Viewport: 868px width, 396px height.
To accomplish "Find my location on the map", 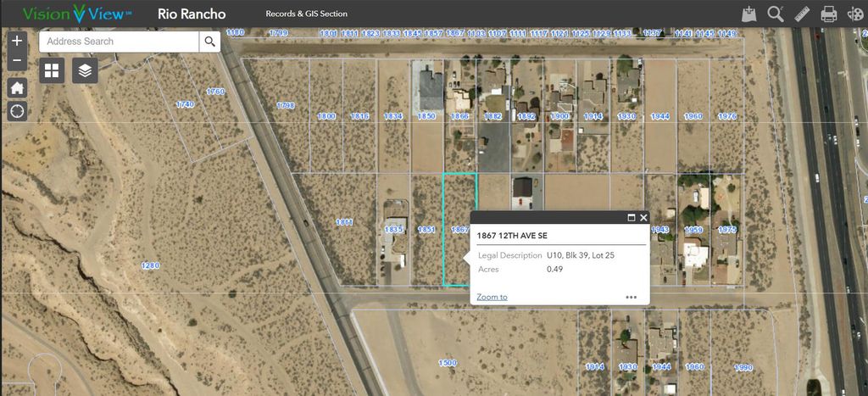I will coord(17,111).
